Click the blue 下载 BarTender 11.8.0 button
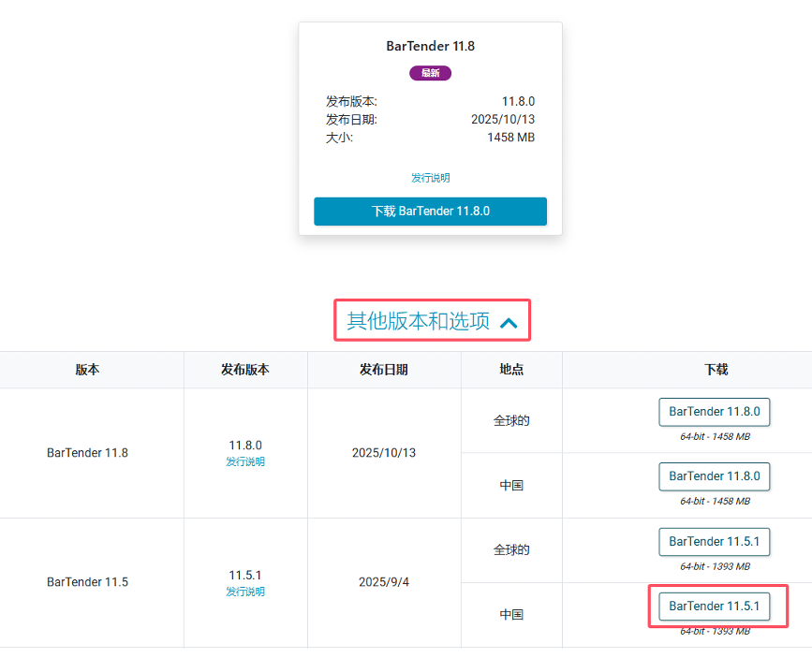This screenshot has width=812, height=658. 430,212
